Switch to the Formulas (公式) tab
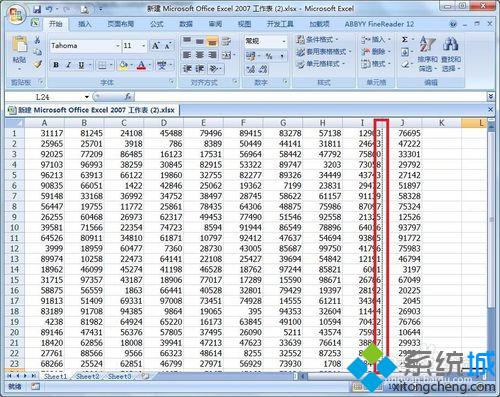Image resolution: width=500 pixels, height=397 pixels. (x=156, y=24)
